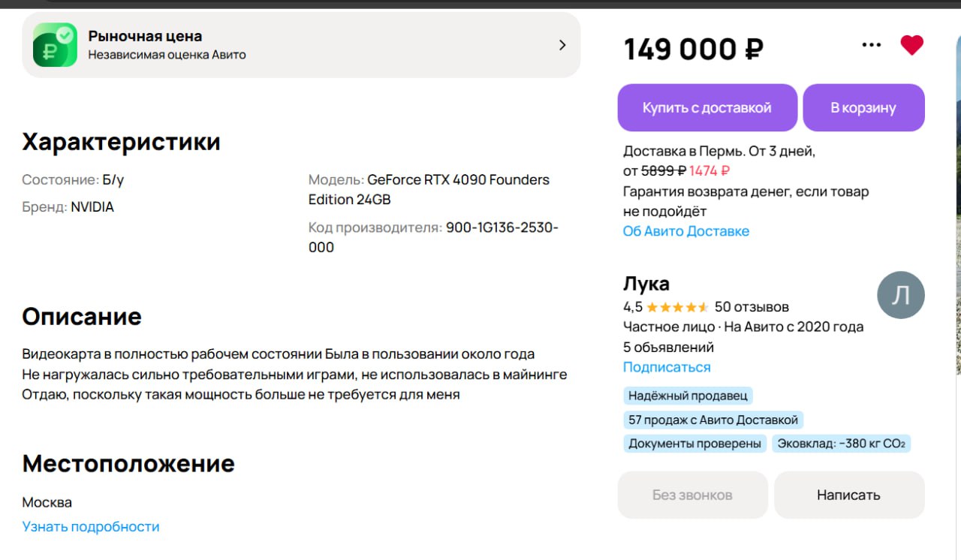Toggle the red heart favorite icon
961x560 pixels.
tap(911, 45)
